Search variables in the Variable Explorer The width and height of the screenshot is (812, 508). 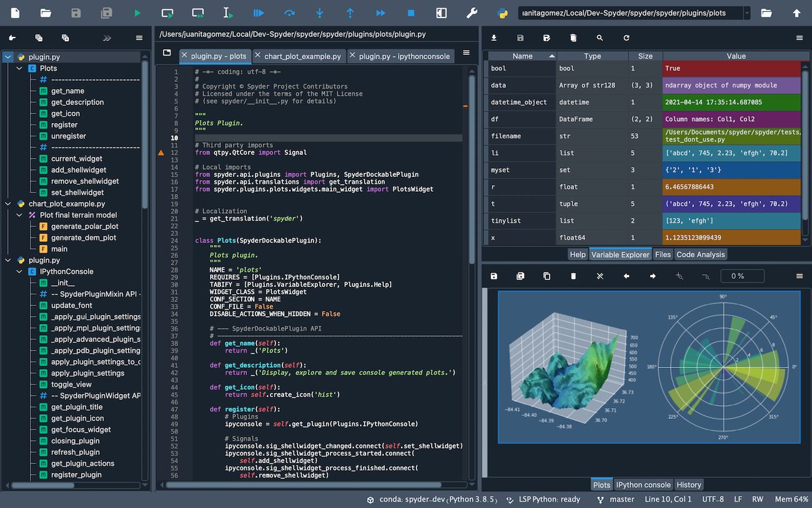point(599,38)
